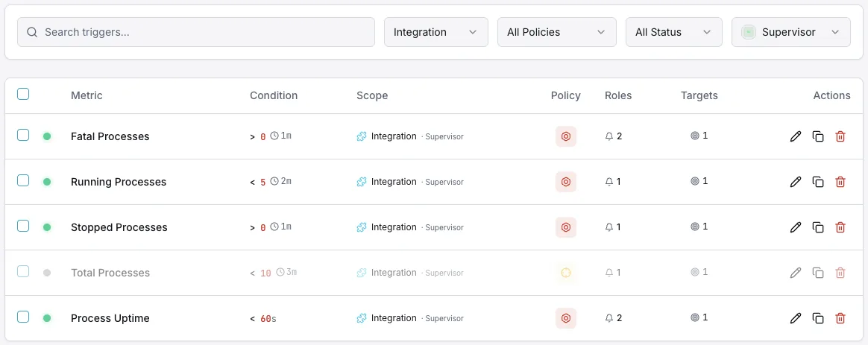Open the Integration filter dropdown
The height and width of the screenshot is (345, 868).
(x=436, y=32)
